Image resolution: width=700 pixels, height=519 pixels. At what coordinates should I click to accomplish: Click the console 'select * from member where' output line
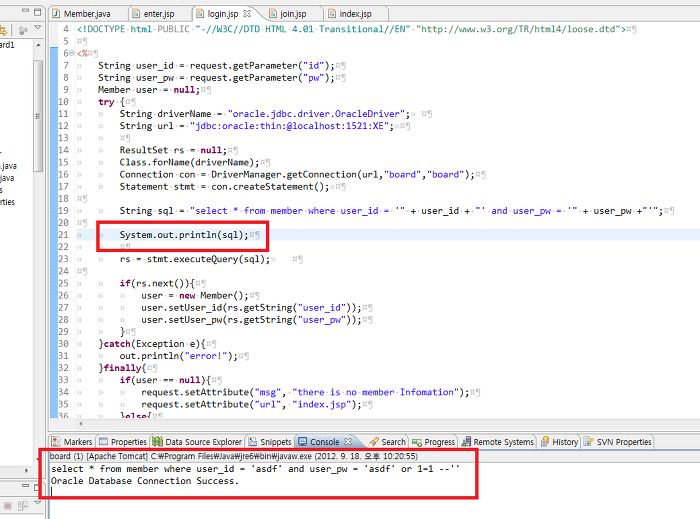(255, 469)
